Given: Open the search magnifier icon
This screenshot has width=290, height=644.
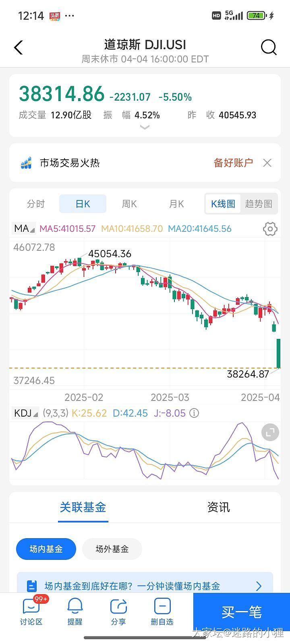Looking at the screenshot, I should pos(268,47).
